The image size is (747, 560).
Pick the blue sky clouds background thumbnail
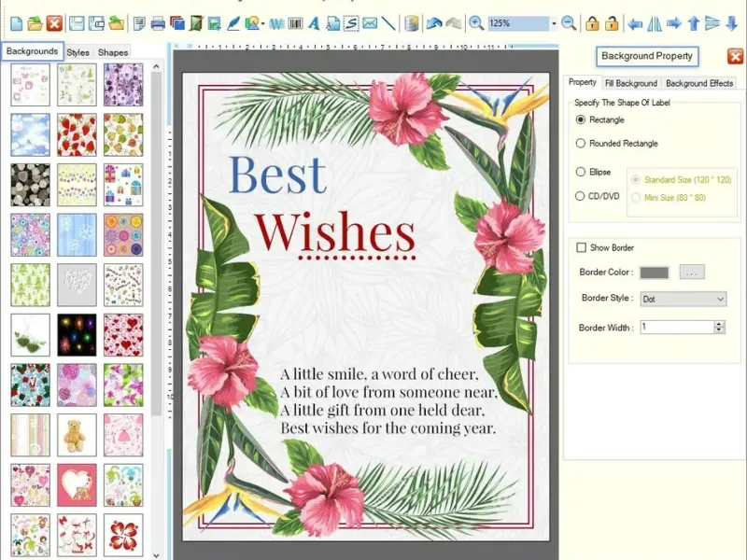click(x=30, y=134)
